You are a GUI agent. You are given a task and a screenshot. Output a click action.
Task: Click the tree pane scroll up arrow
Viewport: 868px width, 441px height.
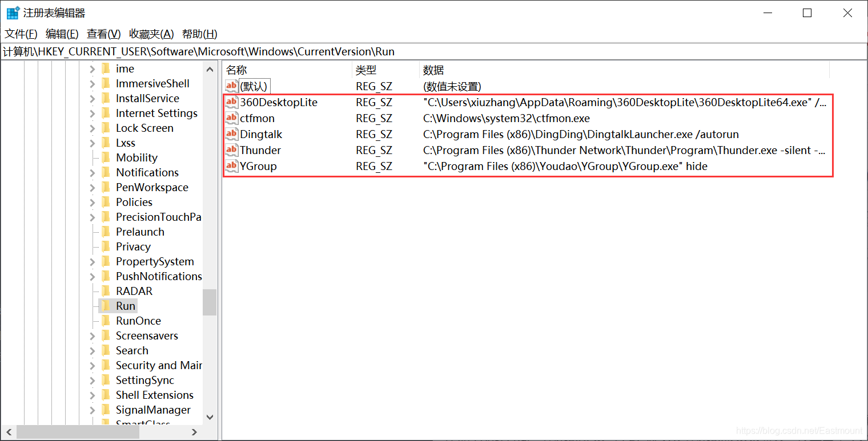click(210, 69)
